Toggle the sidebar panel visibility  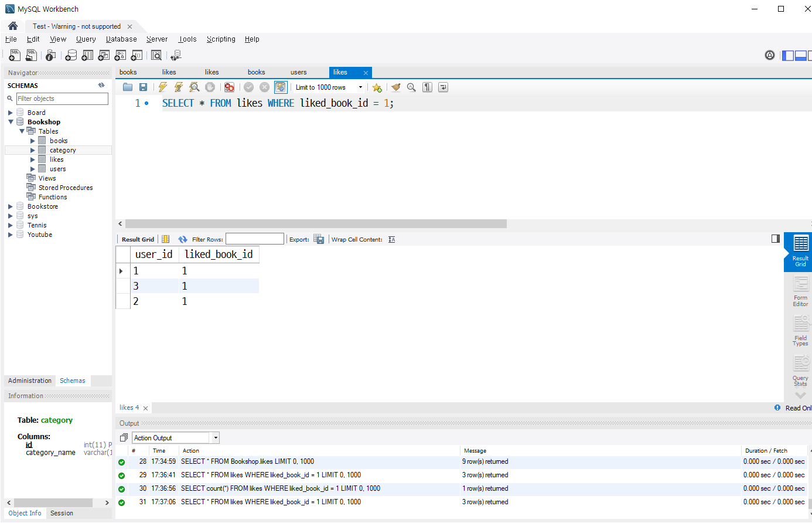coord(788,56)
